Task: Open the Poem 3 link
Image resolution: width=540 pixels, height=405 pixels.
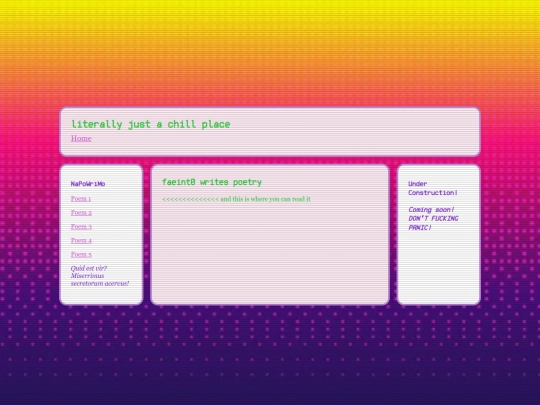Action: [x=81, y=227]
